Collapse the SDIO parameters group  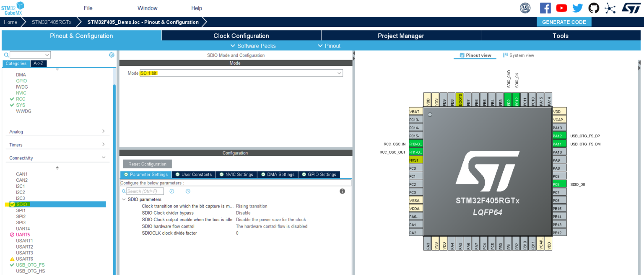[124, 199]
